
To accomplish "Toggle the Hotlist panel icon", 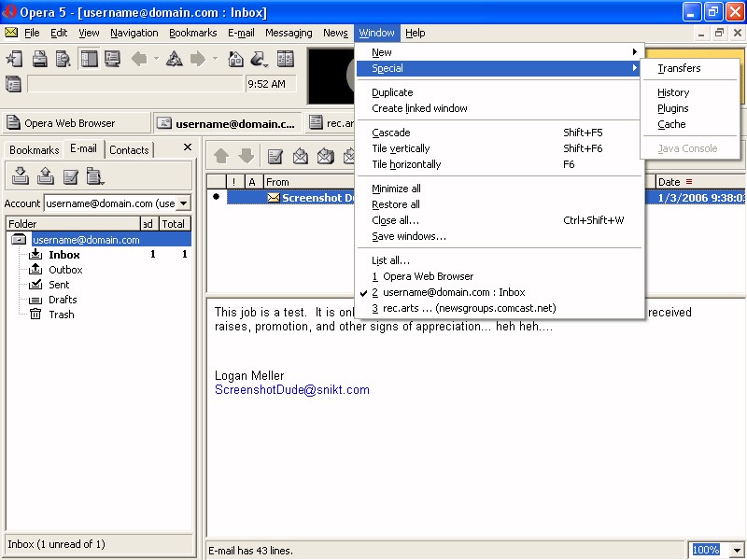I will (x=89, y=59).
